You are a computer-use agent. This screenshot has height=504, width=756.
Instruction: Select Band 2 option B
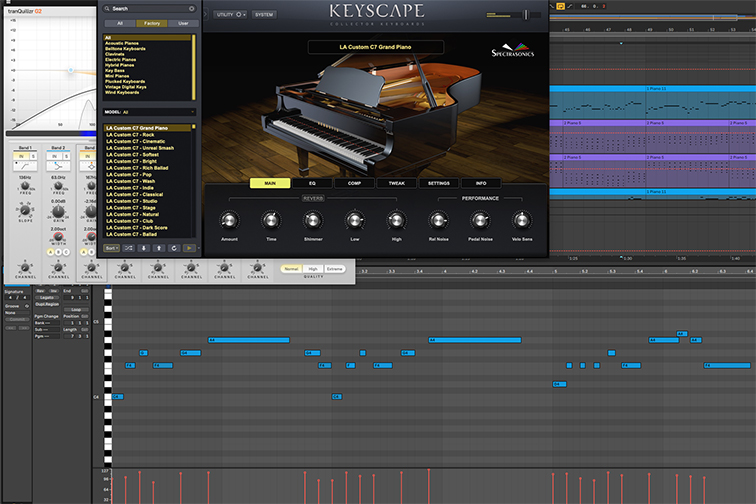tap(58, 252)
